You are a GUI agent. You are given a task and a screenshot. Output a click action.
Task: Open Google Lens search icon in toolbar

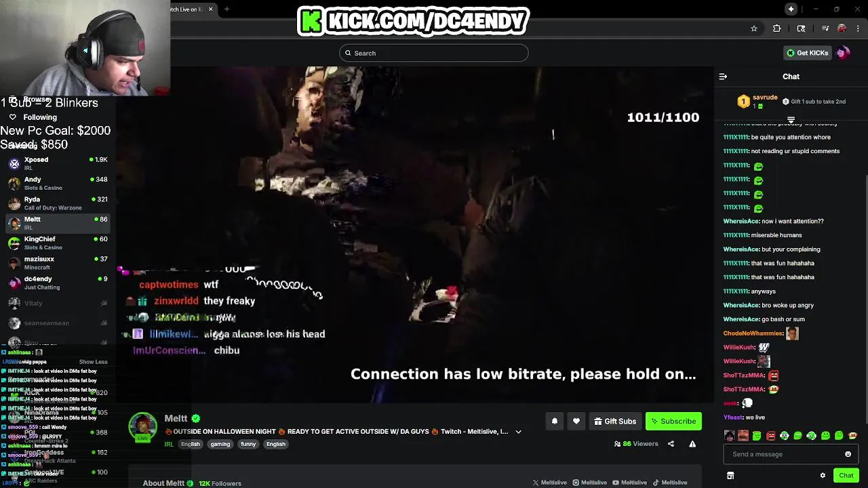click(801, 28)
